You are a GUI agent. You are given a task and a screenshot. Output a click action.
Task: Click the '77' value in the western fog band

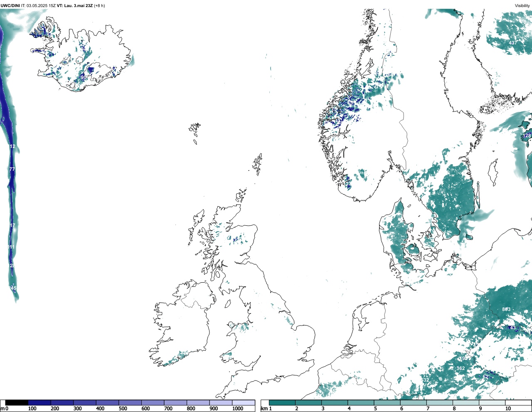click(x=12, y=169)
